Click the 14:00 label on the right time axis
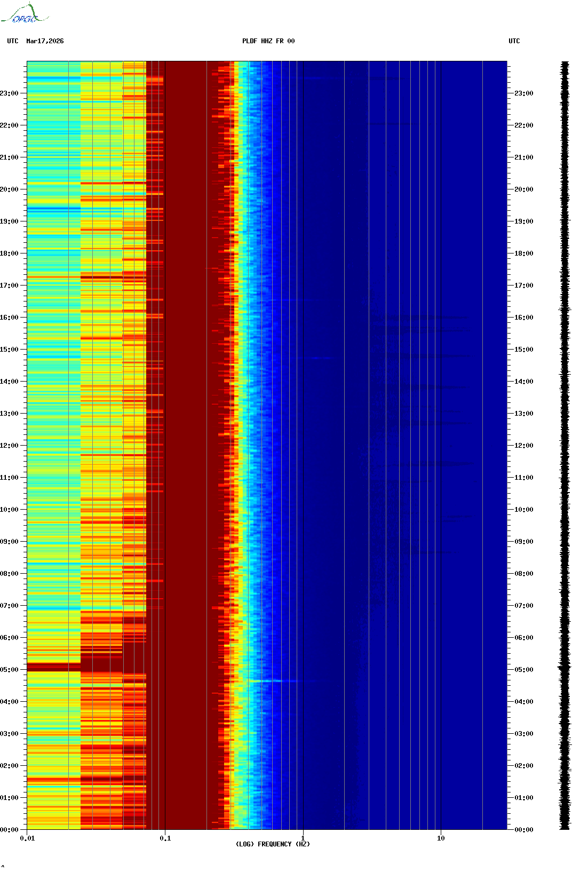 pyautogui.click(x=524, y=382)
